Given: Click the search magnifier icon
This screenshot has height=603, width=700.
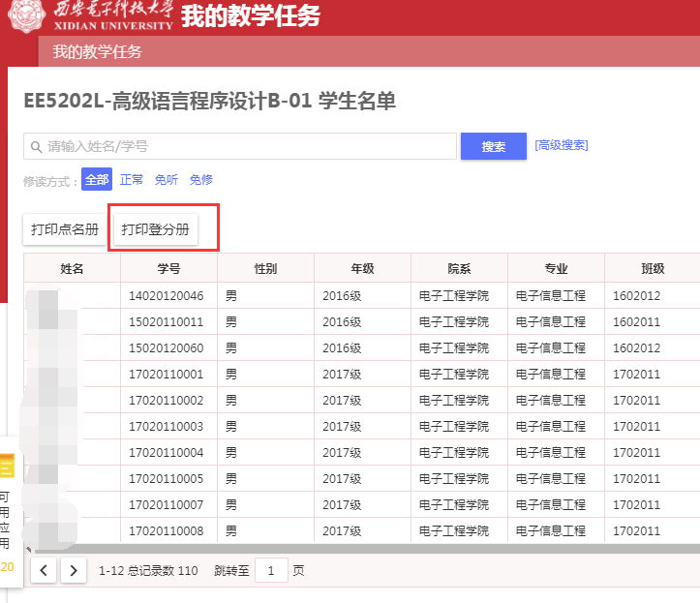Looking at the screenshot, I should [36, 147].
